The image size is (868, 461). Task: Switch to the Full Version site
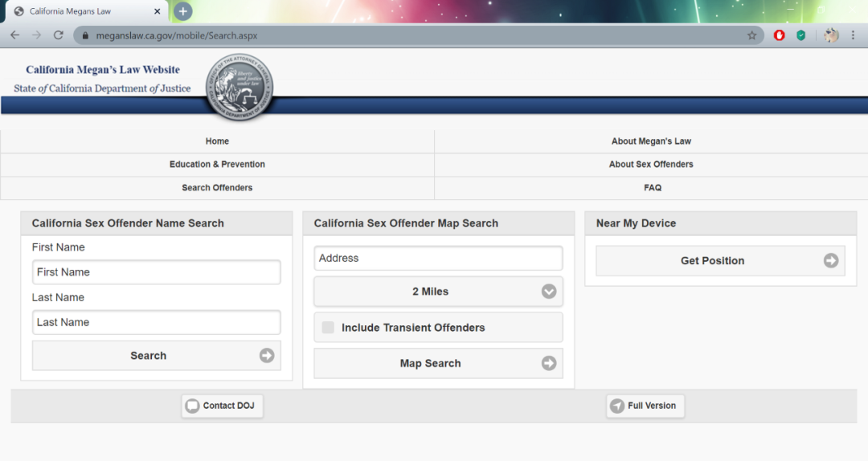[645, 406]
